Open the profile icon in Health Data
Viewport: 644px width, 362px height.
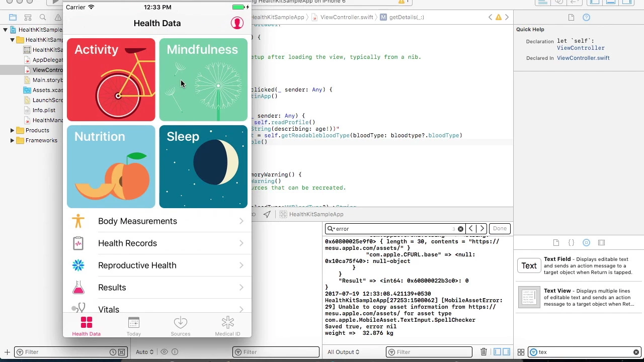point(237,23)
